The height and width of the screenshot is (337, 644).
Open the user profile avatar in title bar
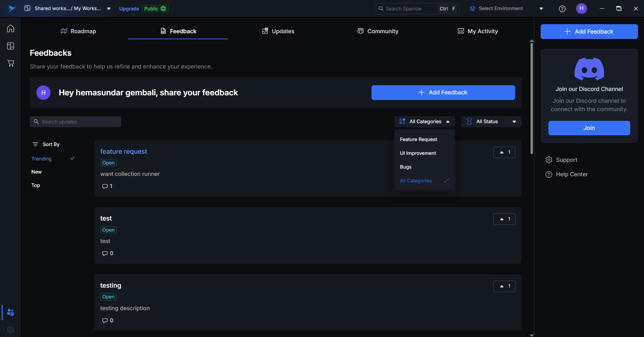click(x=581, y=8)
